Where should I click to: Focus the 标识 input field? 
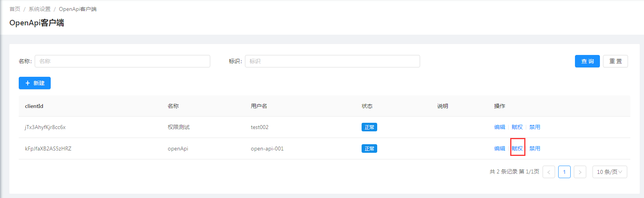point(332,61)
